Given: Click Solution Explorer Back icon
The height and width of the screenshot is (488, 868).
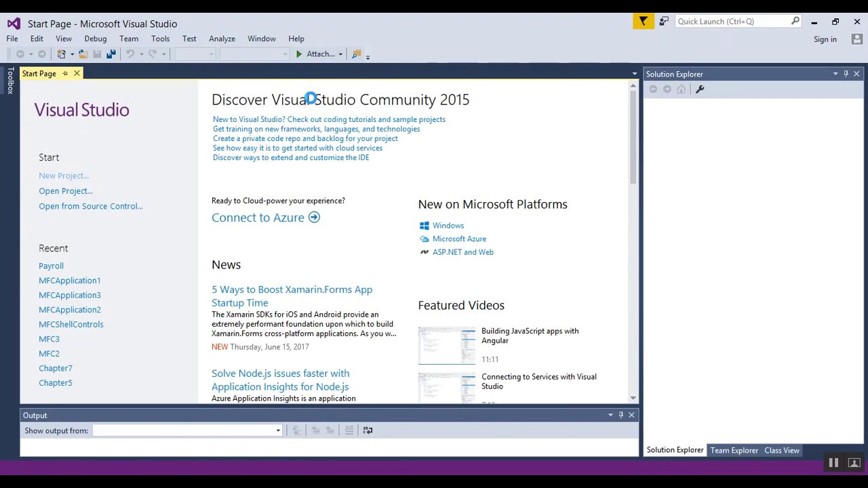Looking at the screenshot, I should coord(653,89).
